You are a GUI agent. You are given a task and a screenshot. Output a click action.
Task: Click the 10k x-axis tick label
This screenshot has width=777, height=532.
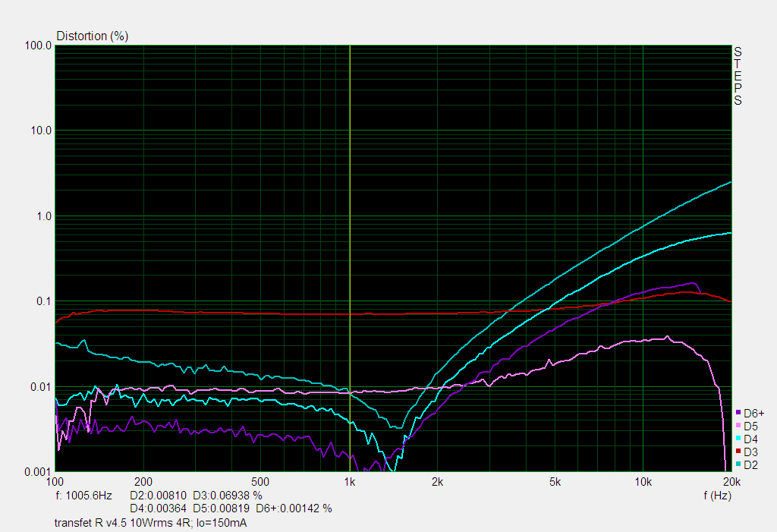tap(643, 482)
